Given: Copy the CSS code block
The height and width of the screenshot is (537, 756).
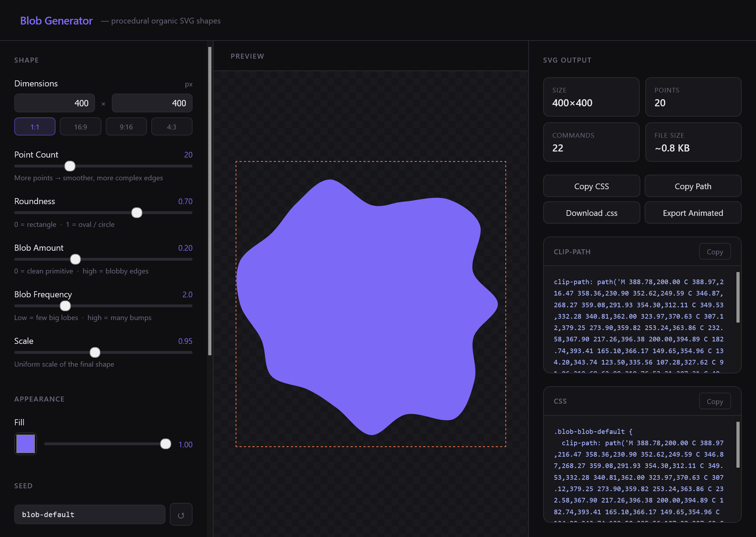Looking at the screenshot, I should [714, 401].
